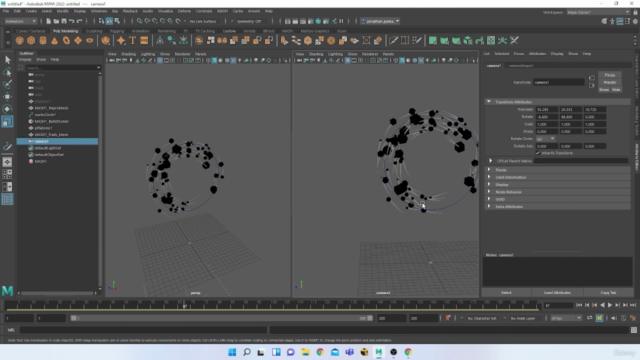640x360 pixels.
Task: Click the Open Scene folder icon
Action: tap(56, 21)
